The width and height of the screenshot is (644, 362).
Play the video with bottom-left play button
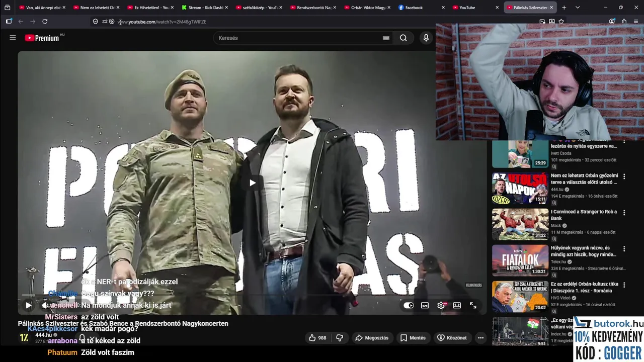(28, 305)
